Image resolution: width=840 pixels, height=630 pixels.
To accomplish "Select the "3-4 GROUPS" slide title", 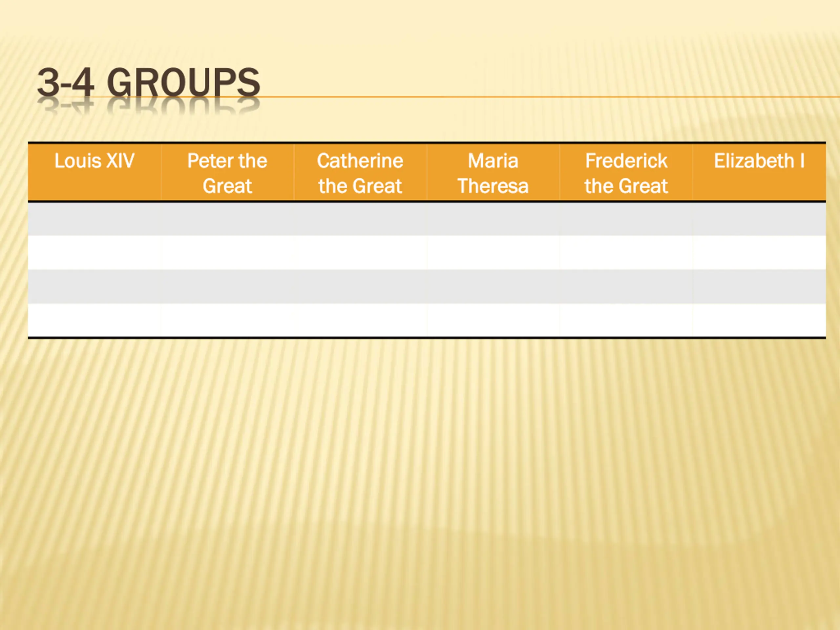I will (149, 82).
